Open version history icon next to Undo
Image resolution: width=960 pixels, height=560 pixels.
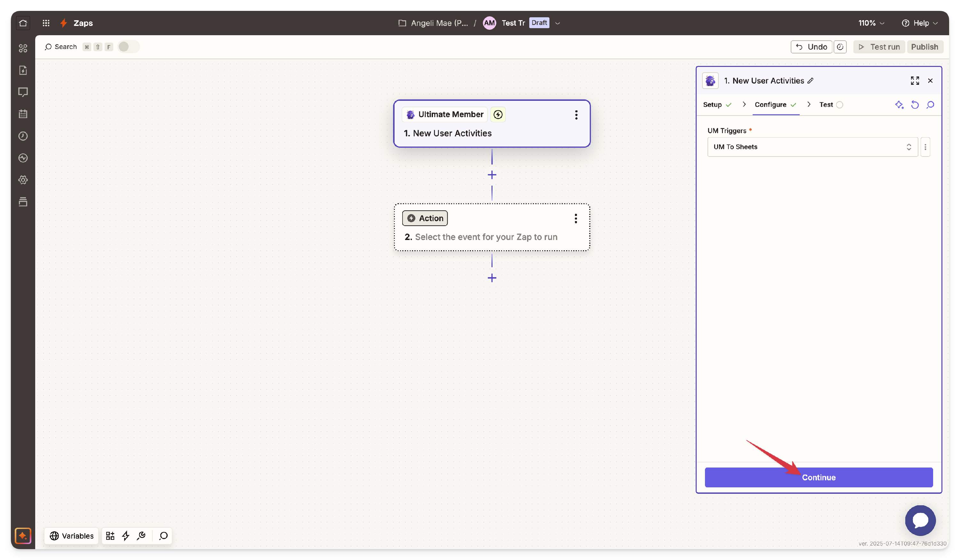(x=840, y=47)
